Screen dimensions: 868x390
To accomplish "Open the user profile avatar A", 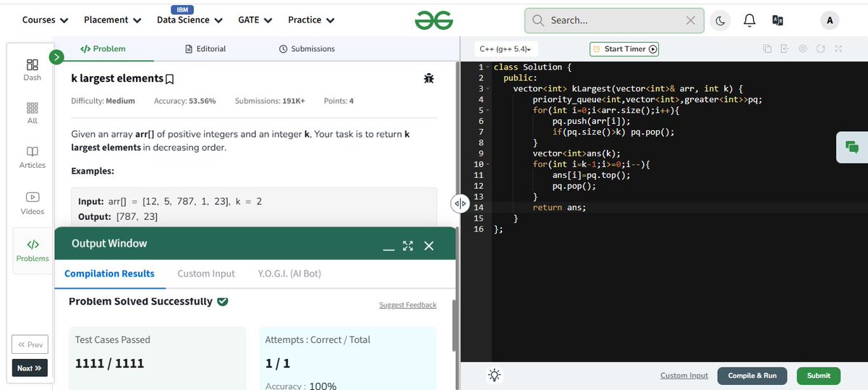I will [x=829, y=21].
